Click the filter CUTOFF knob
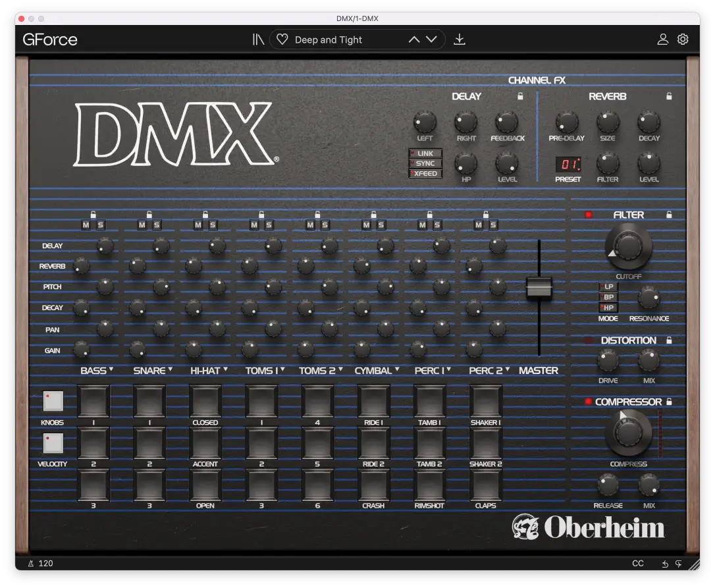This screenshot has width=715, height=588. point(628,246)
